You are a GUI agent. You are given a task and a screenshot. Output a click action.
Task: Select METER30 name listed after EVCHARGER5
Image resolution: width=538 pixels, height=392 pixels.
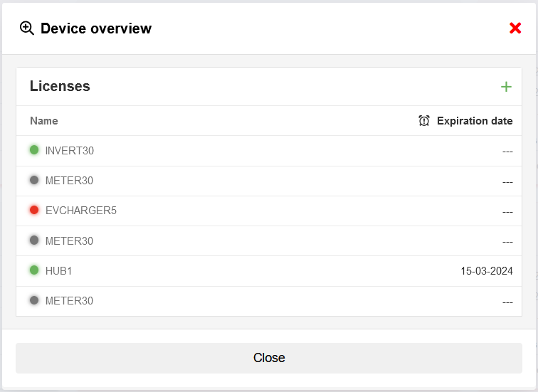(69, 241)
